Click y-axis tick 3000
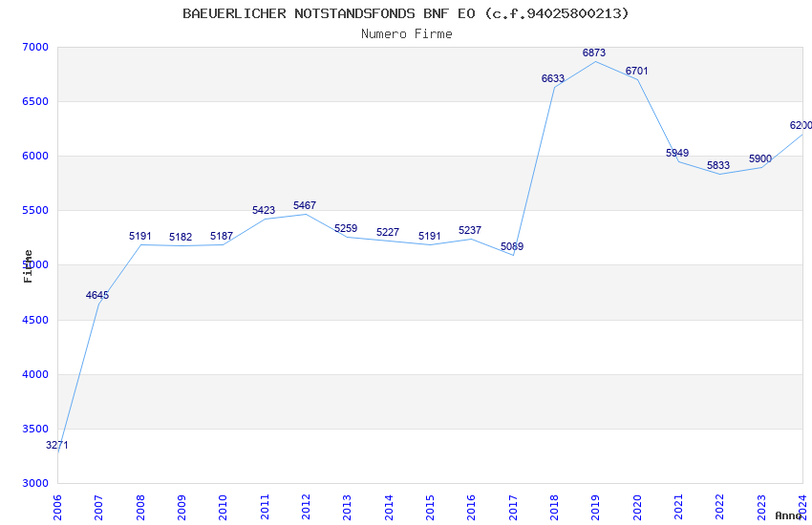The height and width of the screenshot is (525, 812). pyautogui.click(x=35, y=484)
